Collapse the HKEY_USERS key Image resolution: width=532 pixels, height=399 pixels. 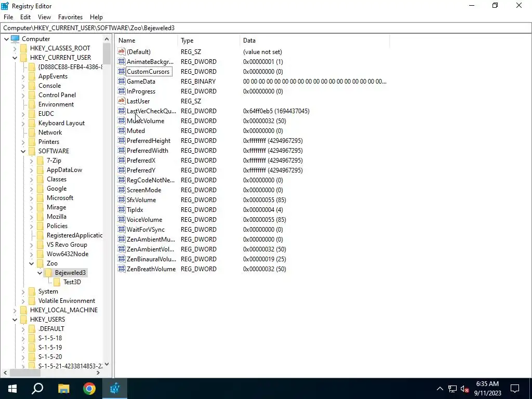coord(15,320)
